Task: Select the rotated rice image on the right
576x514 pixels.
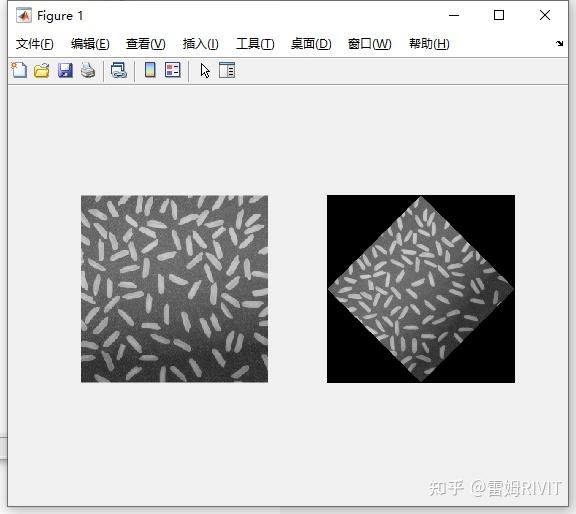Action: 421,289
